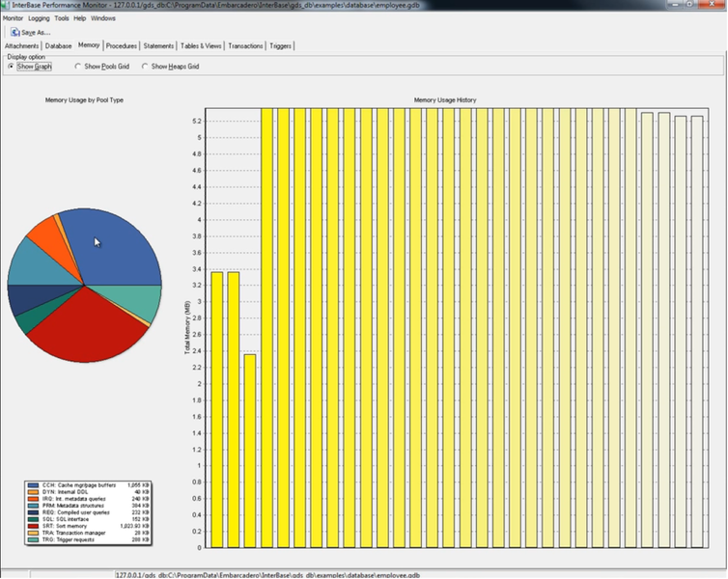The image size is (728, 579).
Task: Click the 'Total Memory (MB)' axis label
Action: 187,327
